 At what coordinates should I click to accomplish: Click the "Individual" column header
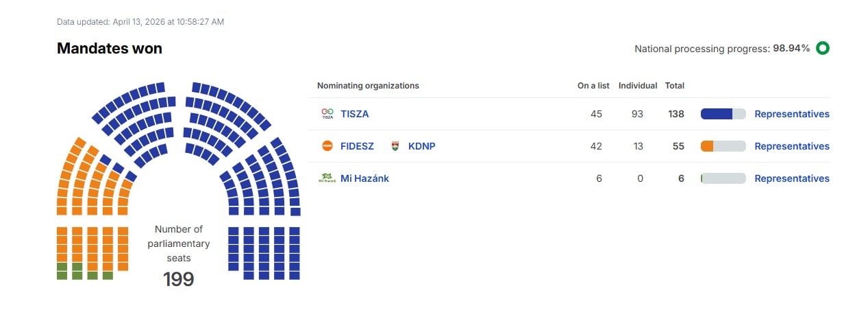point(637,86)
